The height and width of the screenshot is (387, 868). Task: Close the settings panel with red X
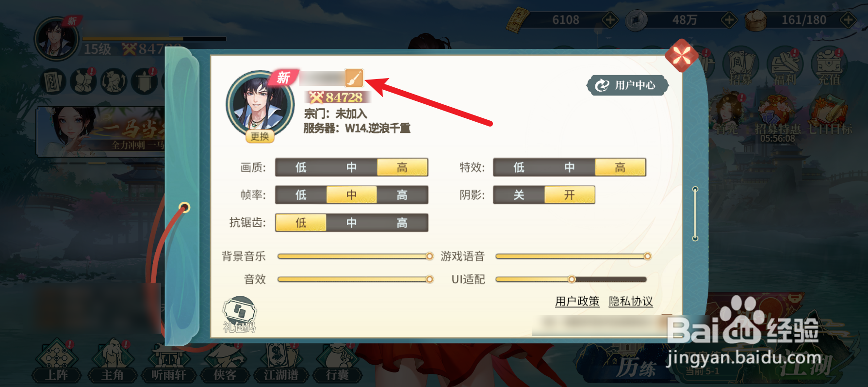[x=682, y=56]
